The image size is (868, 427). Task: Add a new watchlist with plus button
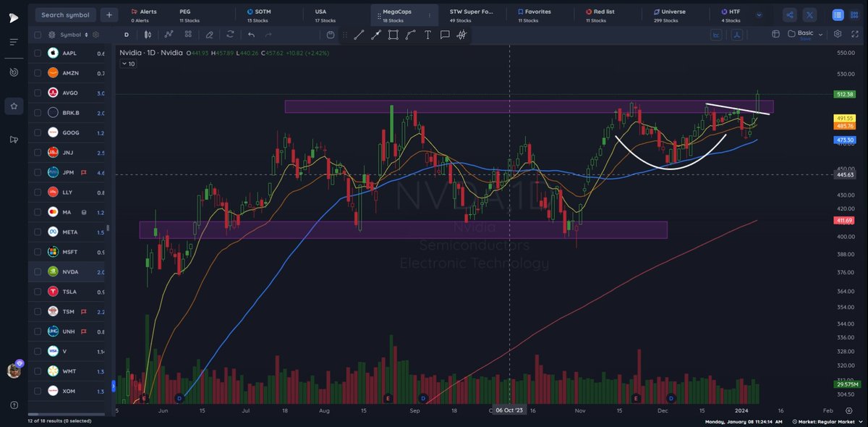point(109,14)
